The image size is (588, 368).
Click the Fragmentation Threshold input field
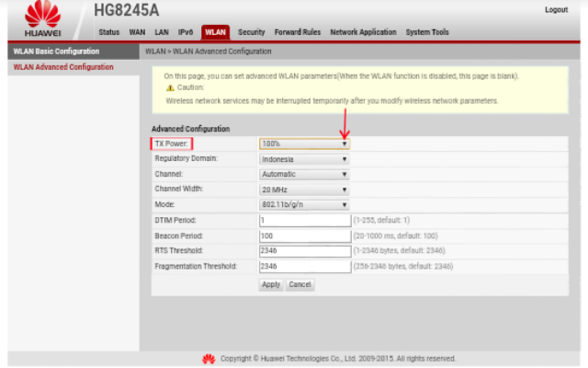tap(305, 267)
